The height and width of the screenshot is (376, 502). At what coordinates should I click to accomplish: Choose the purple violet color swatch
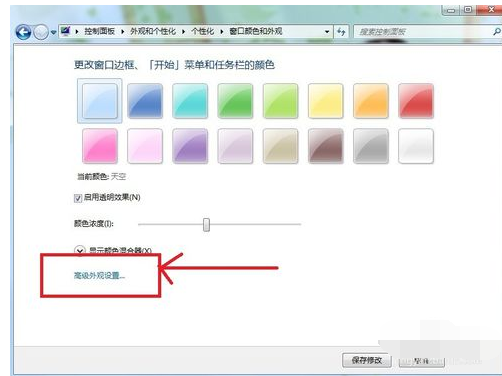pos(190,146)
